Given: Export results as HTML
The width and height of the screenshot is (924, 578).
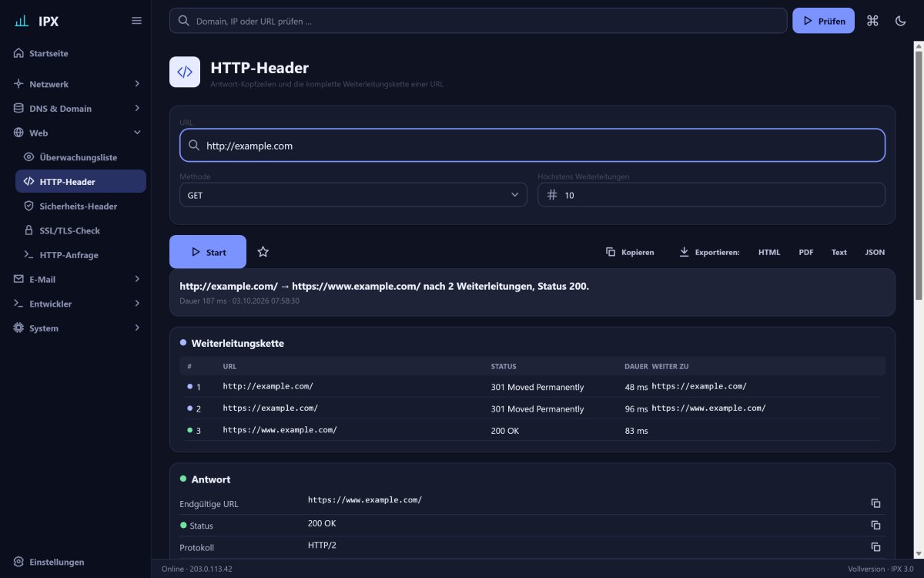Looking at the screenshot, I should click(769, 252).
